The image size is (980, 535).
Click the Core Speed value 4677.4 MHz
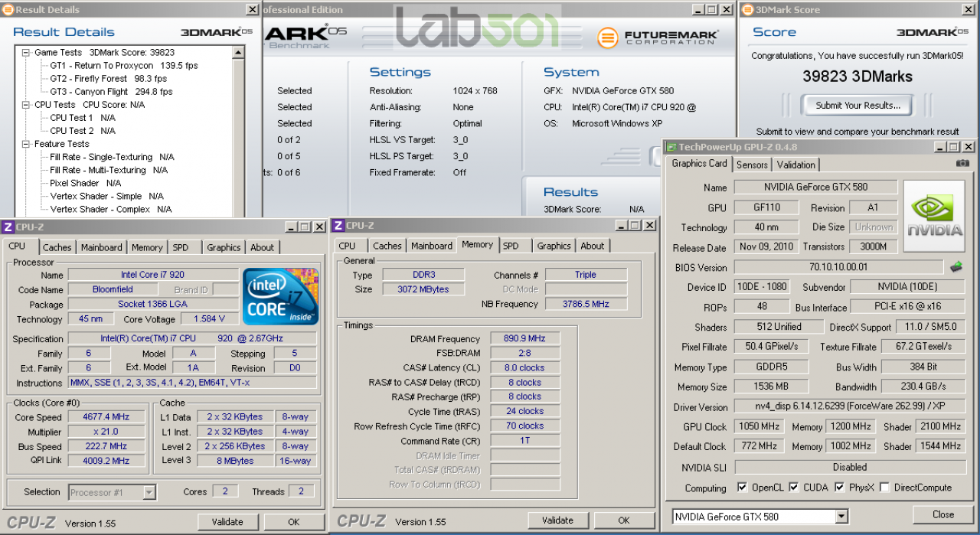[106, 417]
